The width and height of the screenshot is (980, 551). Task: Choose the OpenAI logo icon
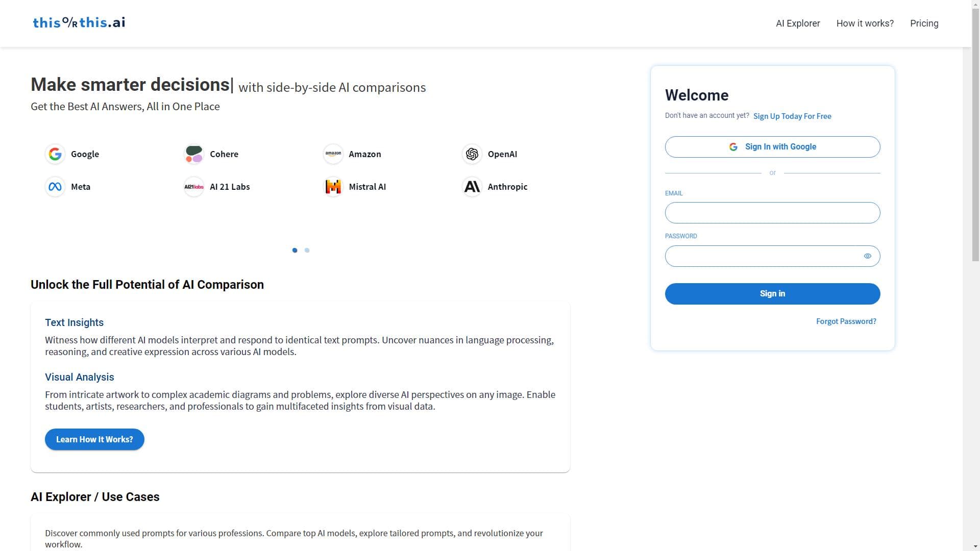coord(472,154)
